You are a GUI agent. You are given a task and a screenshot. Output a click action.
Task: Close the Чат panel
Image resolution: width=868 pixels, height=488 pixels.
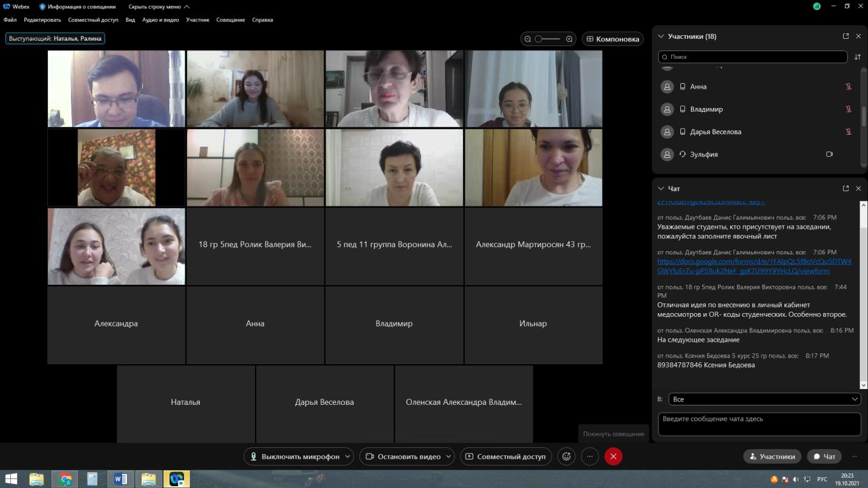(858, 189)
